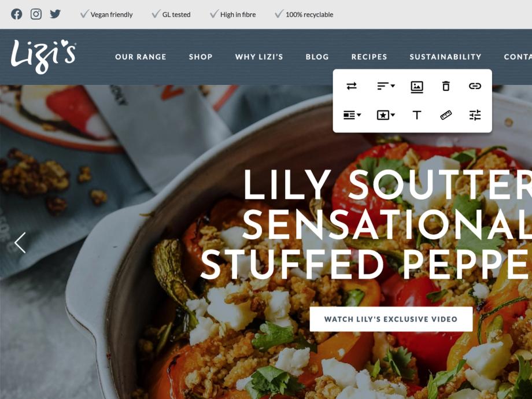This screenshot has width=532, height=399.
Task: Expand the layout dropdown with text-block icon
Action: [352, 115]
